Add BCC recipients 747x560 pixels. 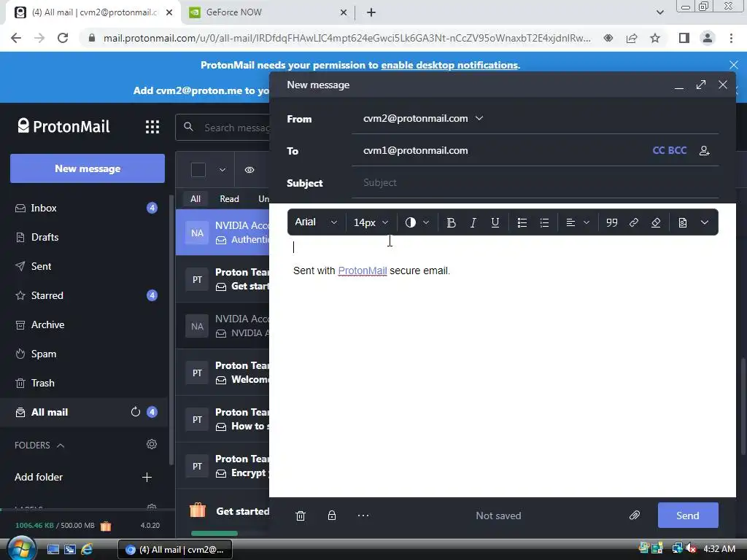pos(678,150)
